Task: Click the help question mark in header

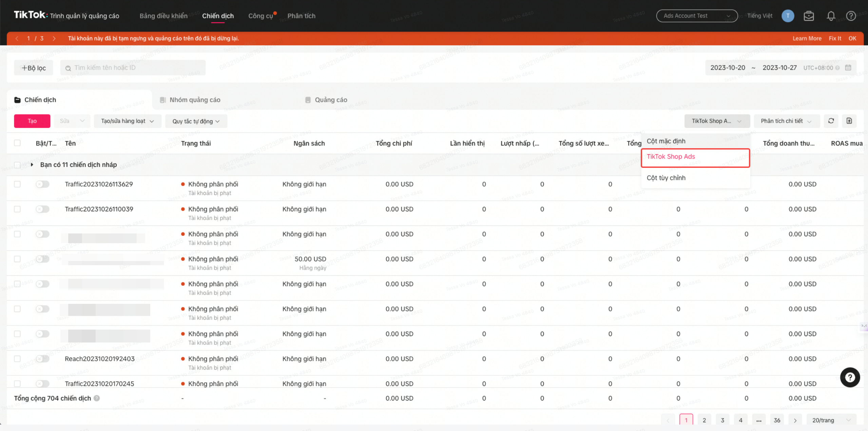Action: click(851, 16)
